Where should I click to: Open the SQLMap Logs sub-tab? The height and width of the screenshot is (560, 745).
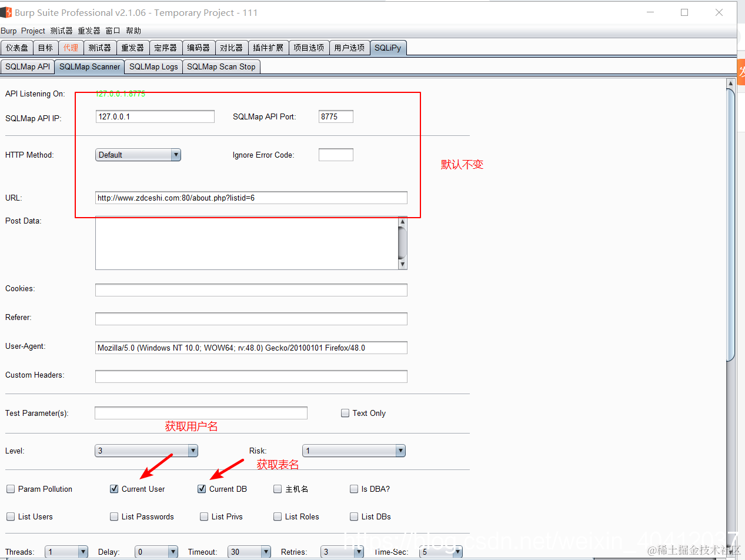(153, 66)
